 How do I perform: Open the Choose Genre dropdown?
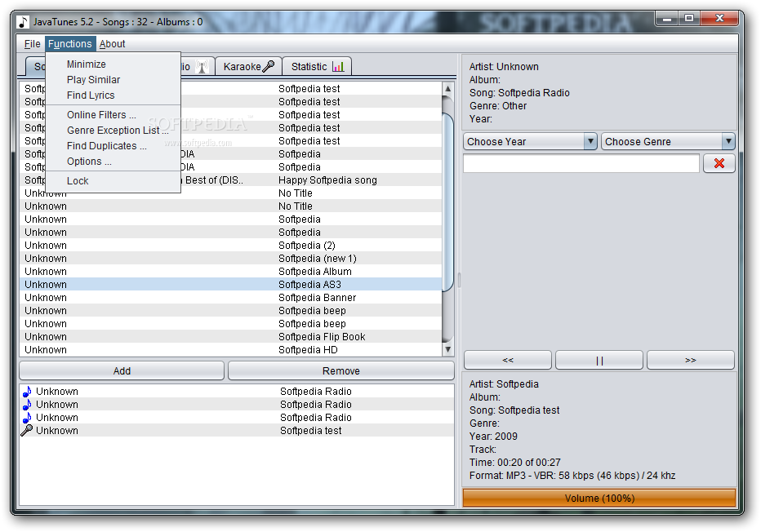pos(668,142)
